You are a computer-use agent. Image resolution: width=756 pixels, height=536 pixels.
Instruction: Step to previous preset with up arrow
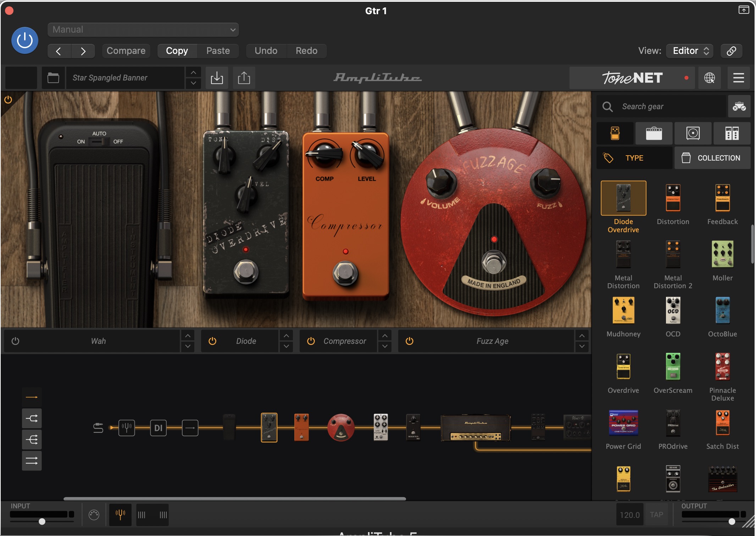click(193, 72)
